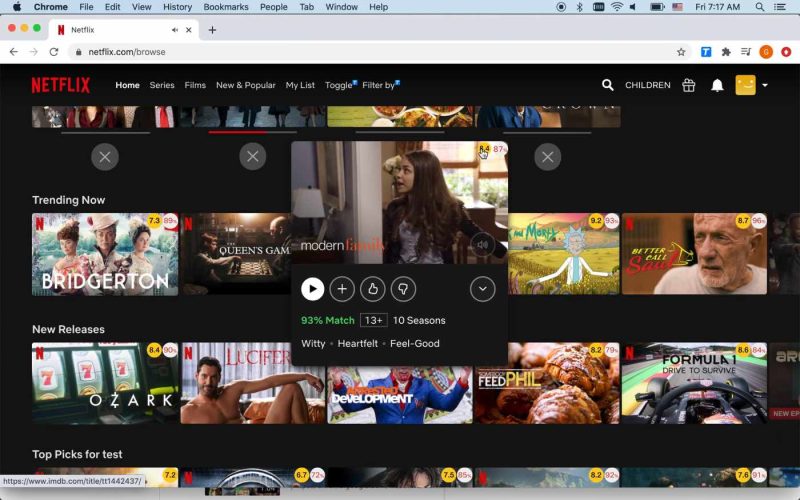Image resolution: width=800 pixels, height=500 pixels.
Task: Mute the Netflix tab via speaker icon
Action: 175,30
